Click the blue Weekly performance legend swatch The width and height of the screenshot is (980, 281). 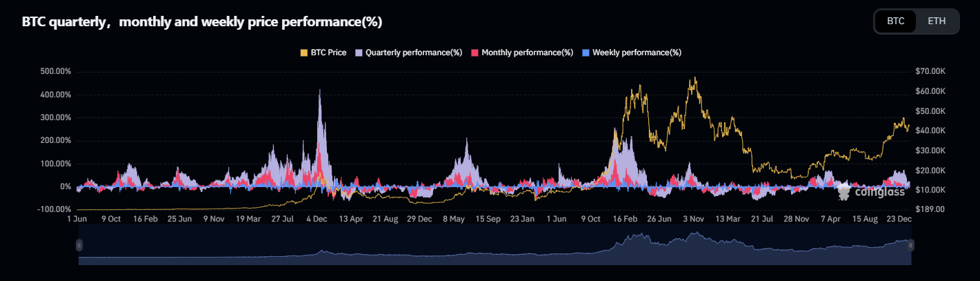pos(586,52)
